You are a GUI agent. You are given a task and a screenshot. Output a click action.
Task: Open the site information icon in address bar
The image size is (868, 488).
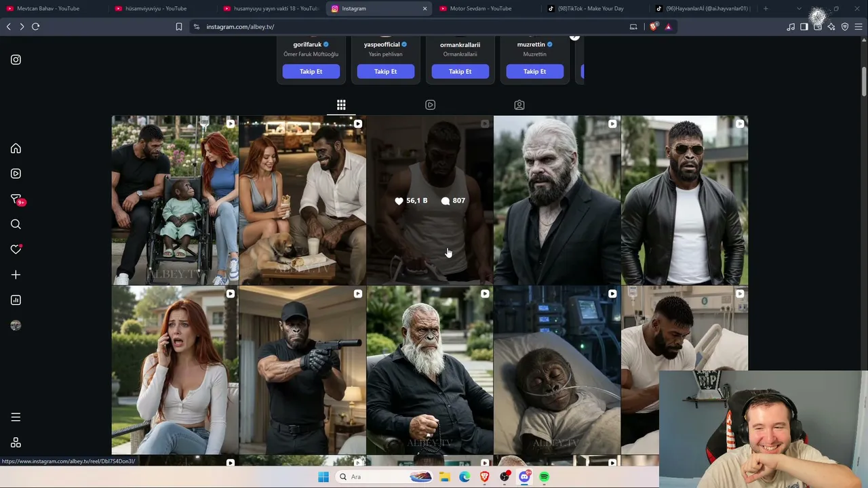point(197,26)
